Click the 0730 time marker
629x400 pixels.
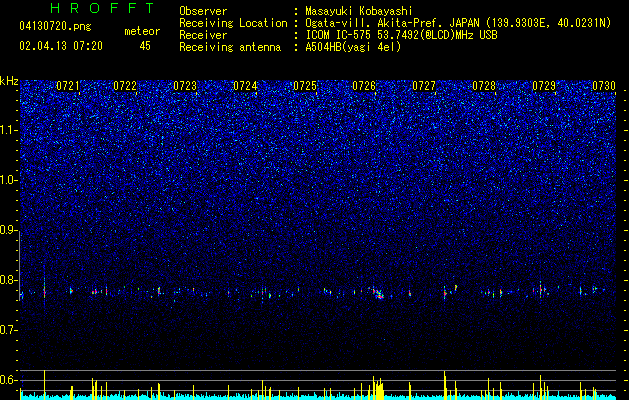click(604, 86)
